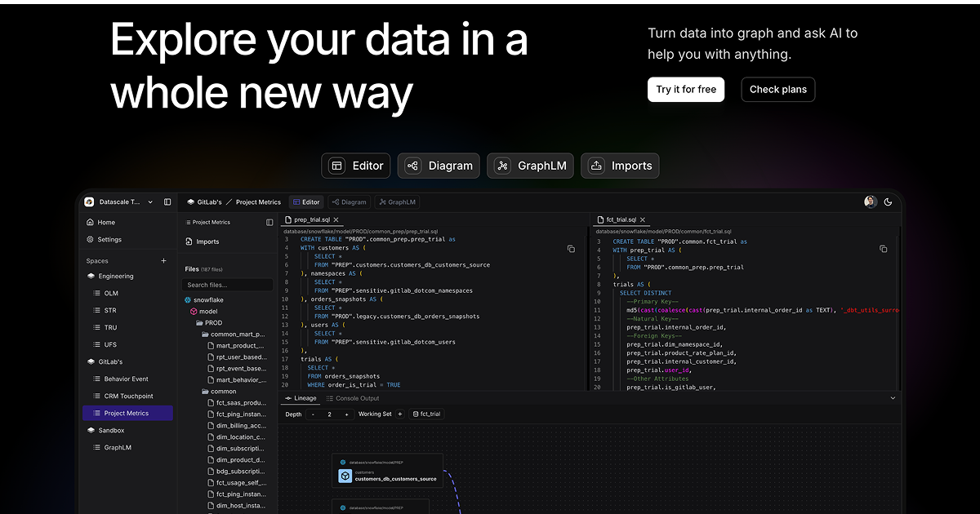Select the Project Metrics sidebar item
The width and height of the screenshot is (980, 514).
coord(128,413)
